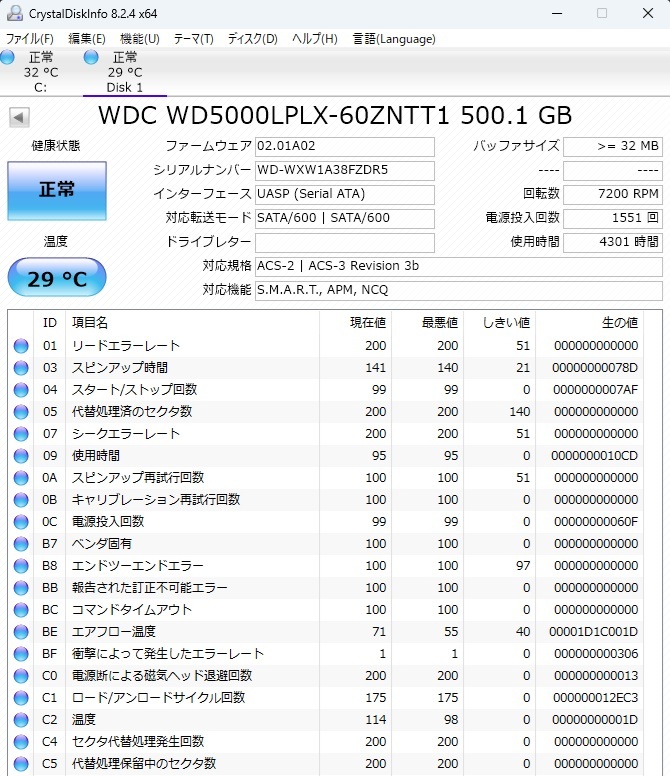Open the ファイル(F) menu

click(x=30, y=39)
